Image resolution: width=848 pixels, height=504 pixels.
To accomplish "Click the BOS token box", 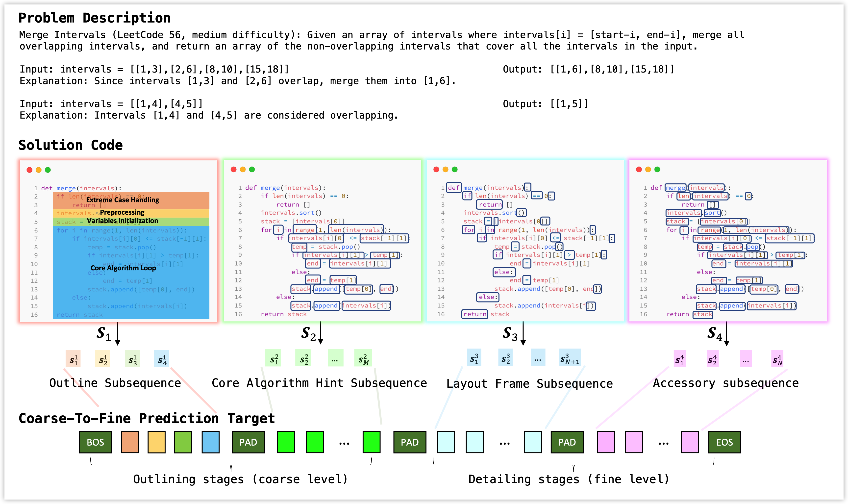I will (96, 442).
